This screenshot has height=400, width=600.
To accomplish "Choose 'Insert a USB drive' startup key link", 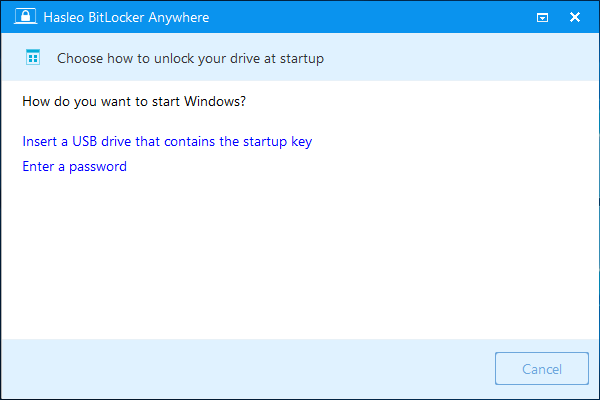I will (x=167, y=142).
